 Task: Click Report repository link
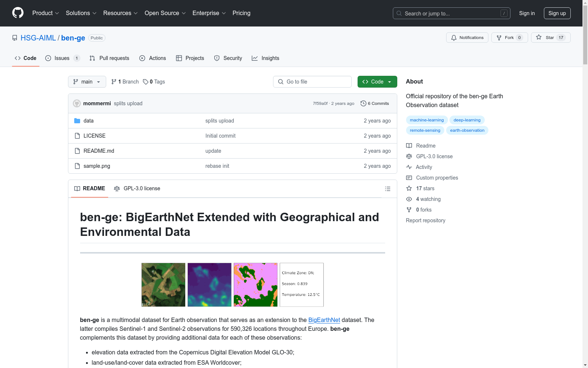point(426,220)
